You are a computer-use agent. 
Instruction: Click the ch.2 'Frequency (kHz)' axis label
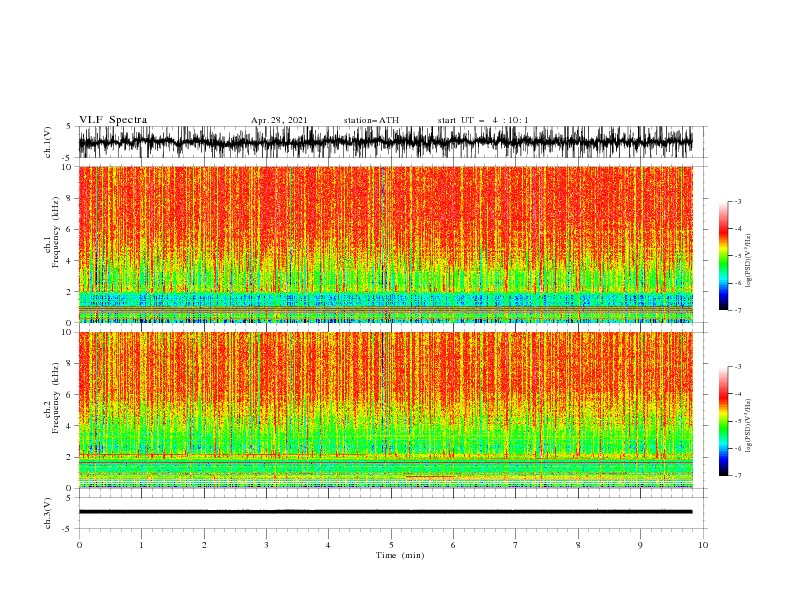[56, 398]
